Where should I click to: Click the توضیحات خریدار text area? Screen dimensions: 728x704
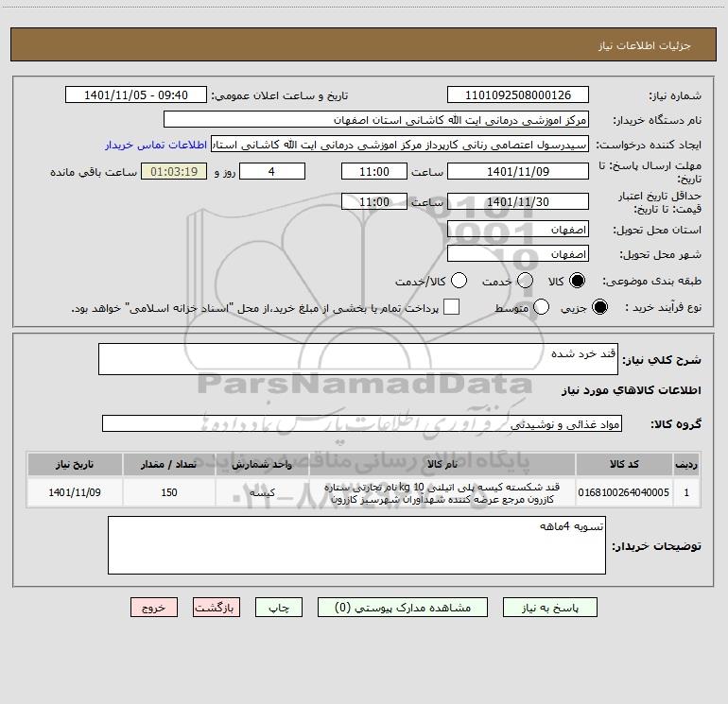pyautogui.click(x=356, y=545)
